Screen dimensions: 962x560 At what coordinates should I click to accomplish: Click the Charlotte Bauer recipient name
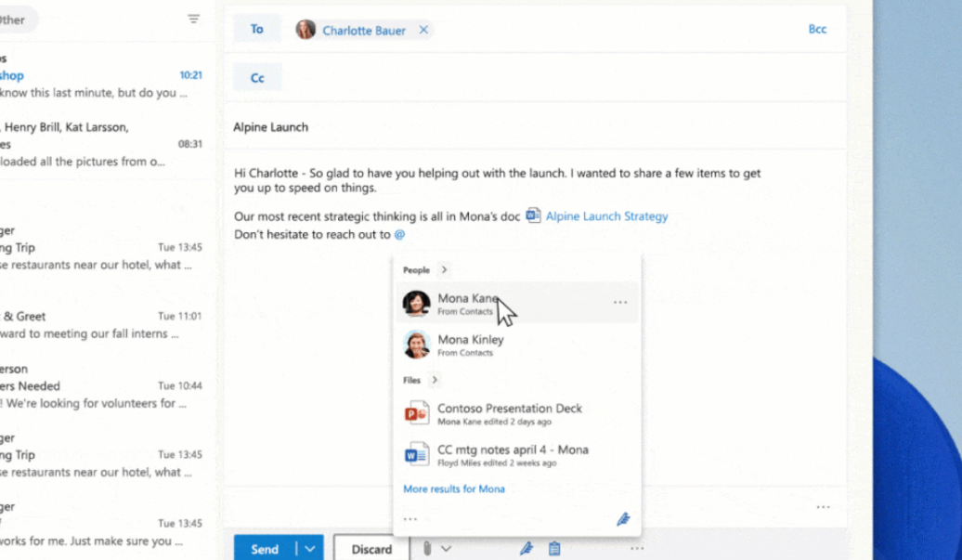pyautogui.click(x=364, y=30)
